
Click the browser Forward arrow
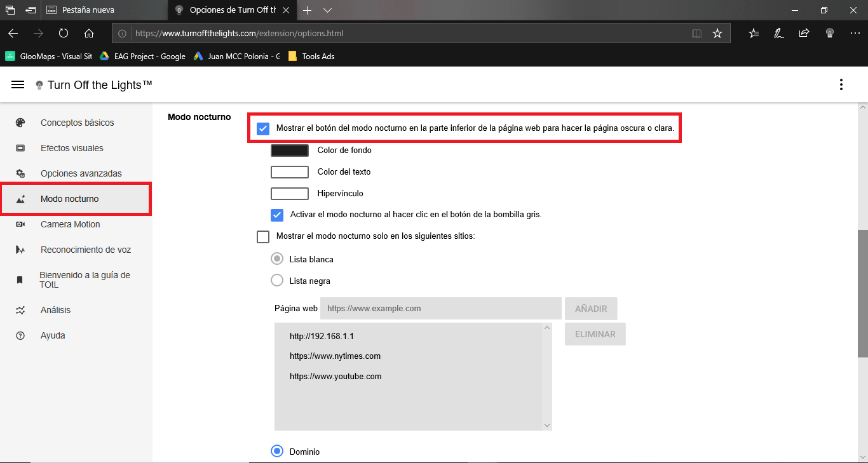pos(39,33)
